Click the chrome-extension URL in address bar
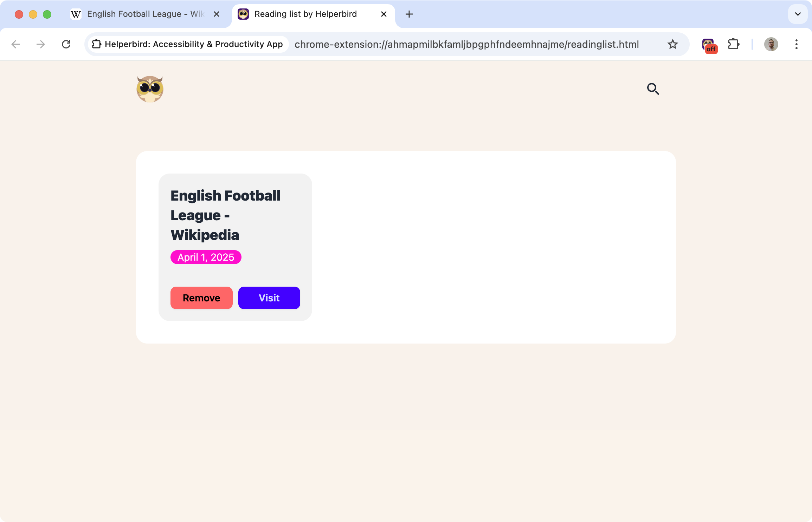Screen dimensions: 812x522 466,44
